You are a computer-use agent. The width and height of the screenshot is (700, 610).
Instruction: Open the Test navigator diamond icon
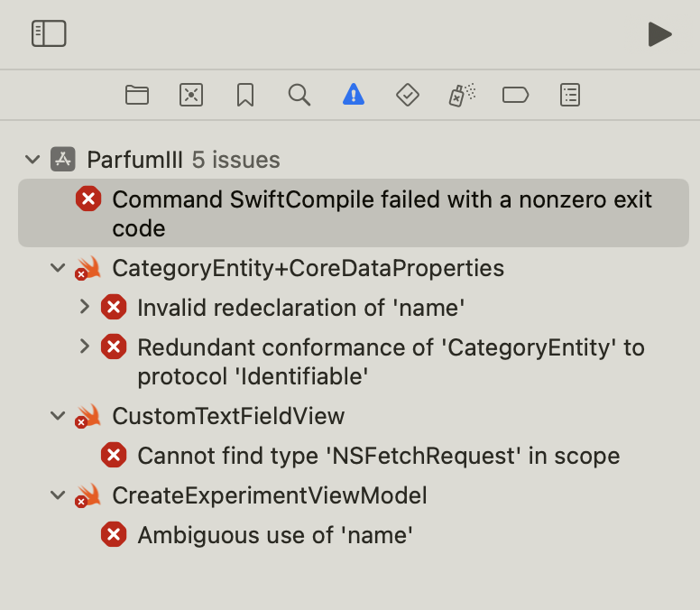408,95
